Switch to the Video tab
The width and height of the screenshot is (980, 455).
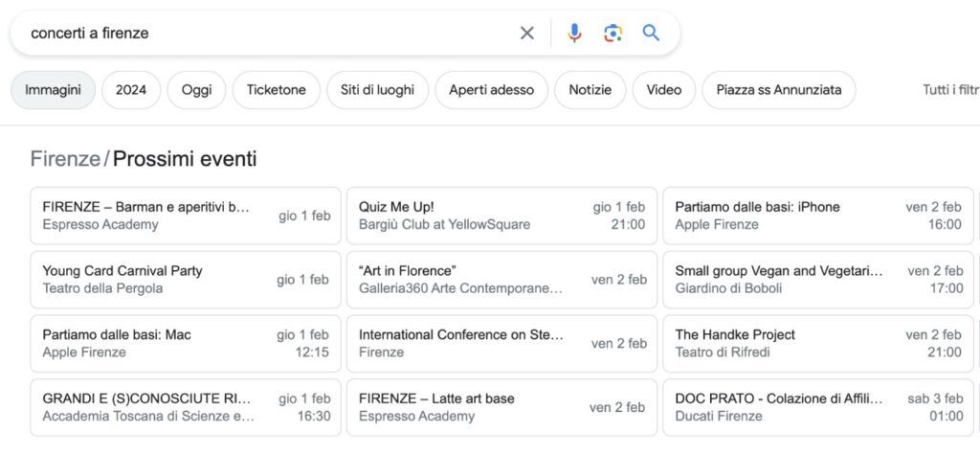[x=664, y=90]
